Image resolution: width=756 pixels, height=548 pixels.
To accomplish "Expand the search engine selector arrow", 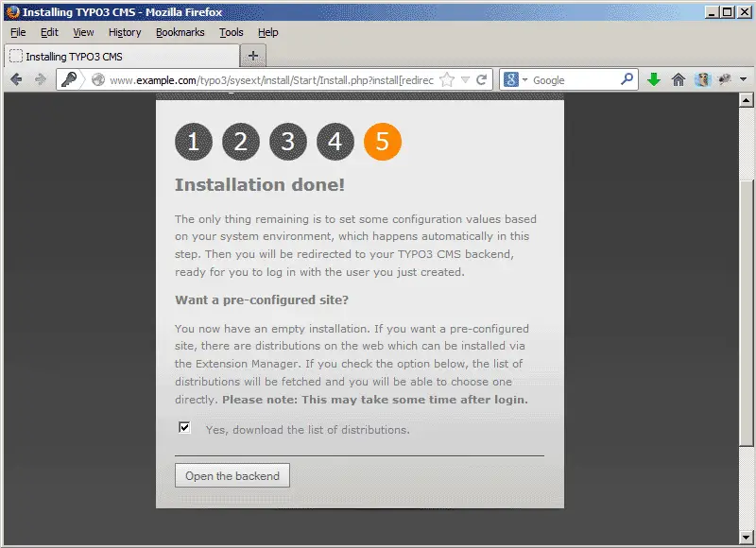I will point(525,80).
